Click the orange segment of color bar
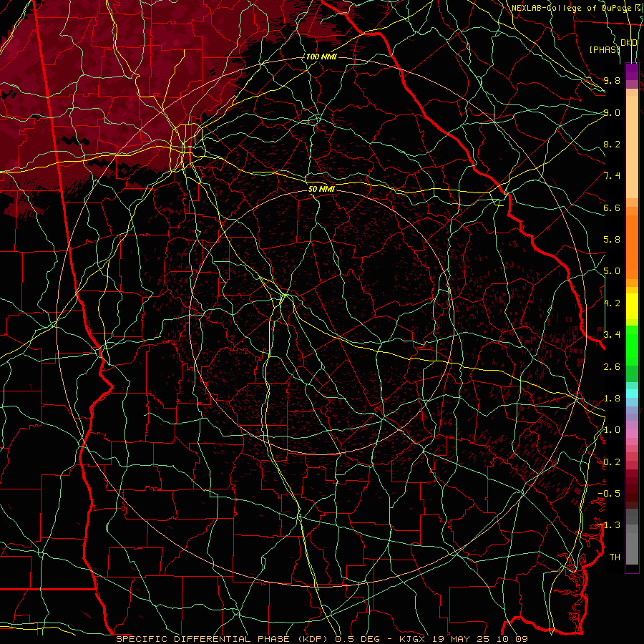The height and width of the screenshot is (644, 644). pyautogui.click(x=632, y=247)
